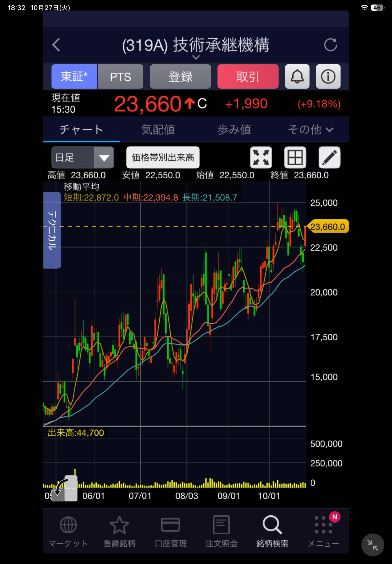Tap the 長期:21,508.7 average value

pyautogui.click(x=210, y=197)
